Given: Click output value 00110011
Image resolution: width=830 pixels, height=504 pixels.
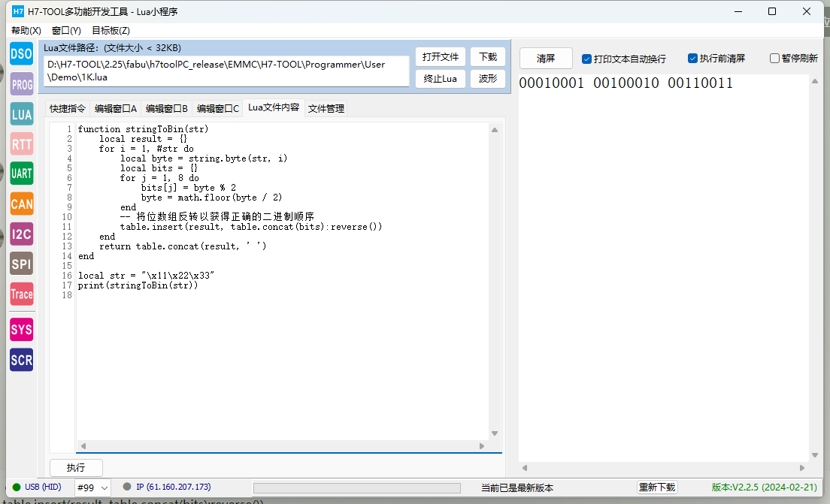Looking at the screenshot, I should pos(700,83).
